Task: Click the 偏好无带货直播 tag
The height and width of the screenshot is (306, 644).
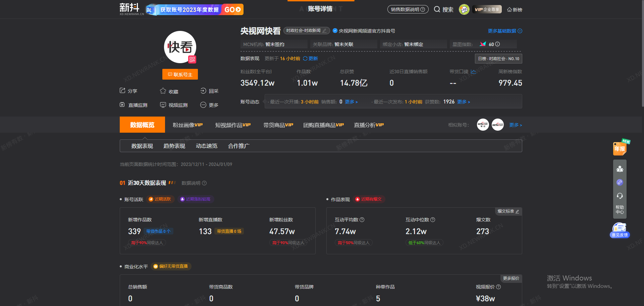Action: 171,266
